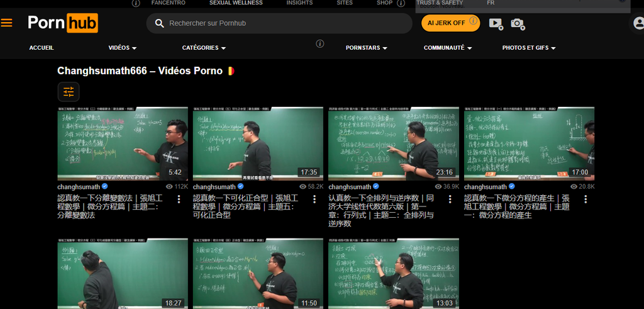The image size is (644, 309).
Task: Play the 11:50 video thumbnail
Action: pyautogui.click(x=258, y=274)
